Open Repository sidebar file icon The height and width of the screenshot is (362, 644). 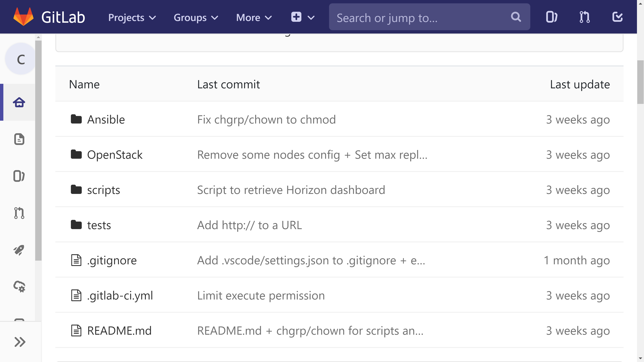[x=19, y=139]
